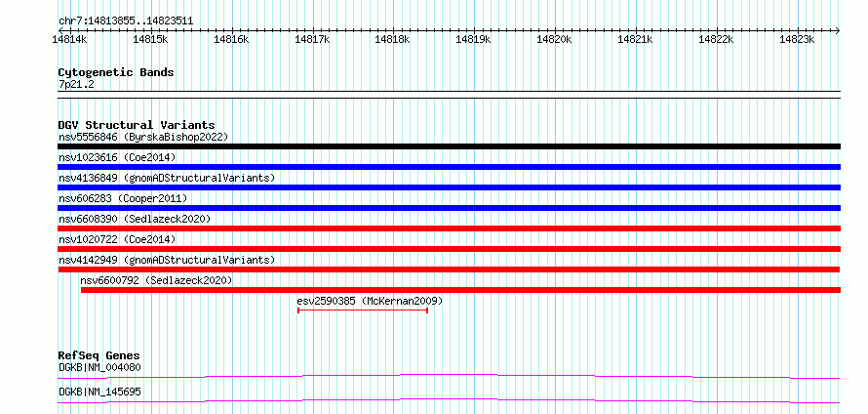This screenshot has width=868, height=414.
Task: Click the 14819k ruler label
Action: (x=473, y=40)
